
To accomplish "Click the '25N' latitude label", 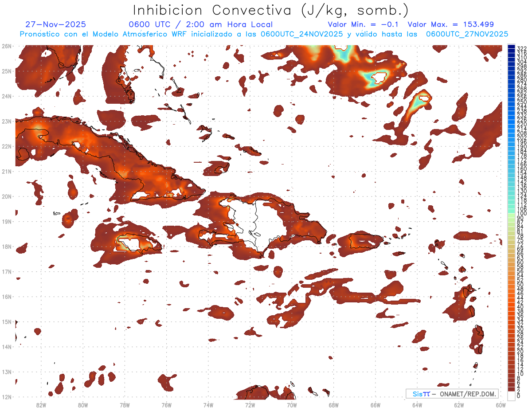I will tap(6, 71).
